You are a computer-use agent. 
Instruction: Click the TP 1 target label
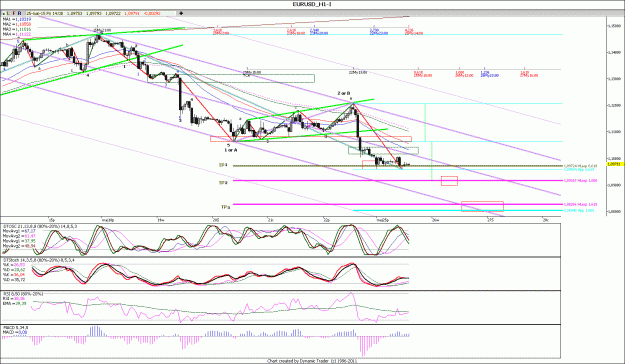pyautogui.click(x=223, y=165)
